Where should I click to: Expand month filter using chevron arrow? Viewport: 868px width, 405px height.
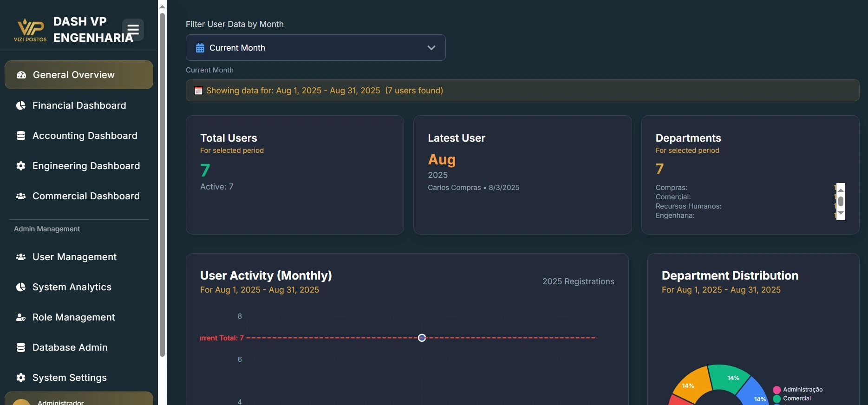coord(431,48)
